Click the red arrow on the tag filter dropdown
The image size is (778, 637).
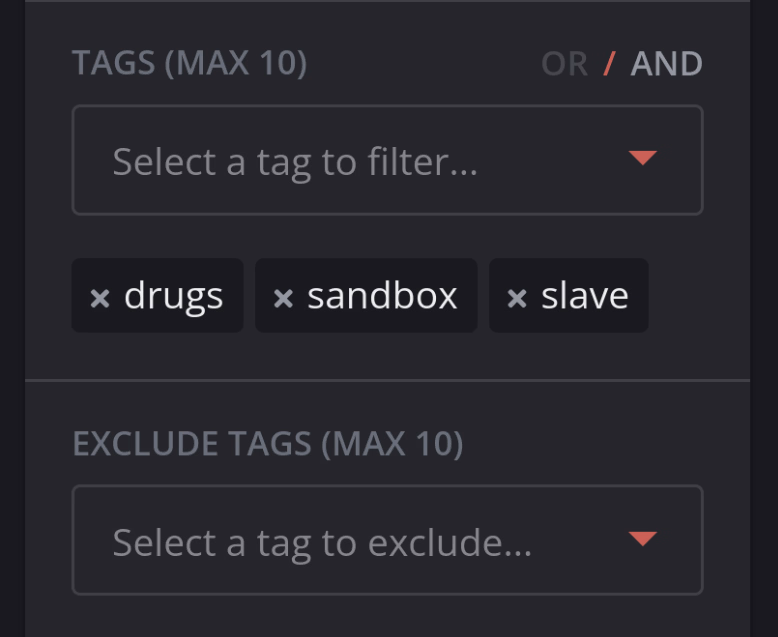(x=642, y=158)
